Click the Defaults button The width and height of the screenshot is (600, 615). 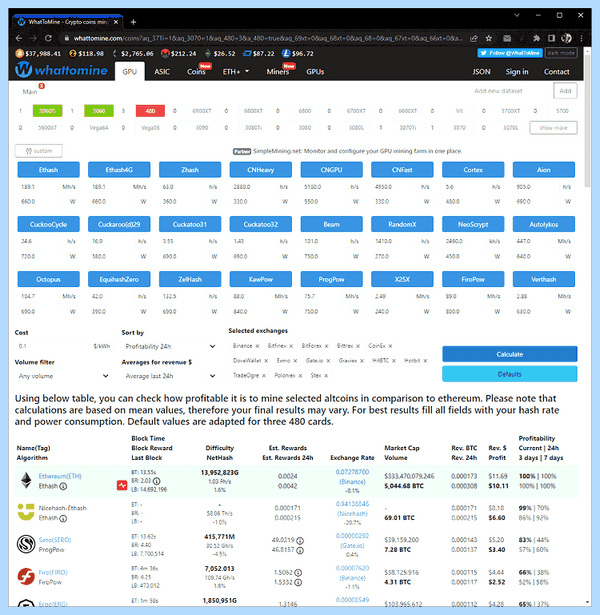click(x=509, y=374)
